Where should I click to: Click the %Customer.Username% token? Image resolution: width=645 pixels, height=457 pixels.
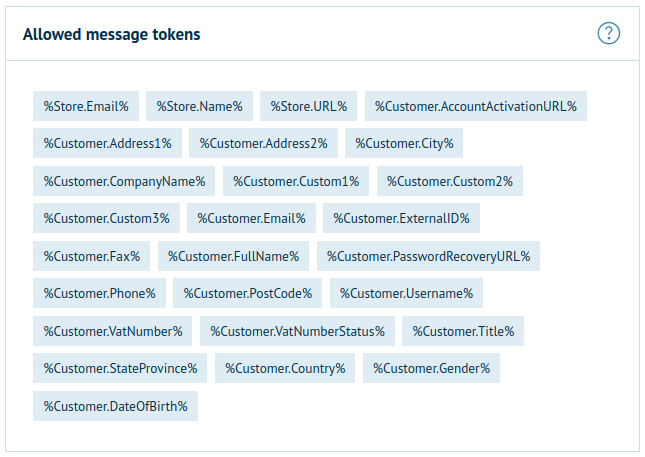(x=407, y=293)
